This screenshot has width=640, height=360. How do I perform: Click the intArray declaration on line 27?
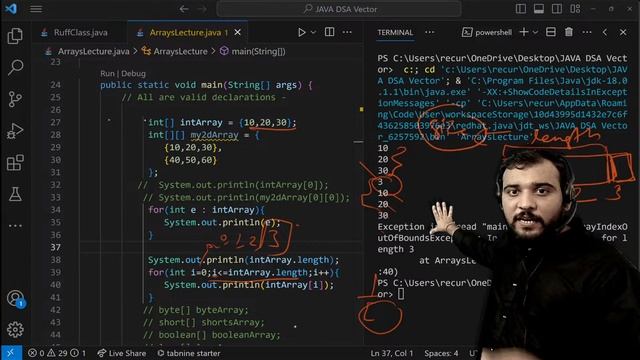pos(222,122)
